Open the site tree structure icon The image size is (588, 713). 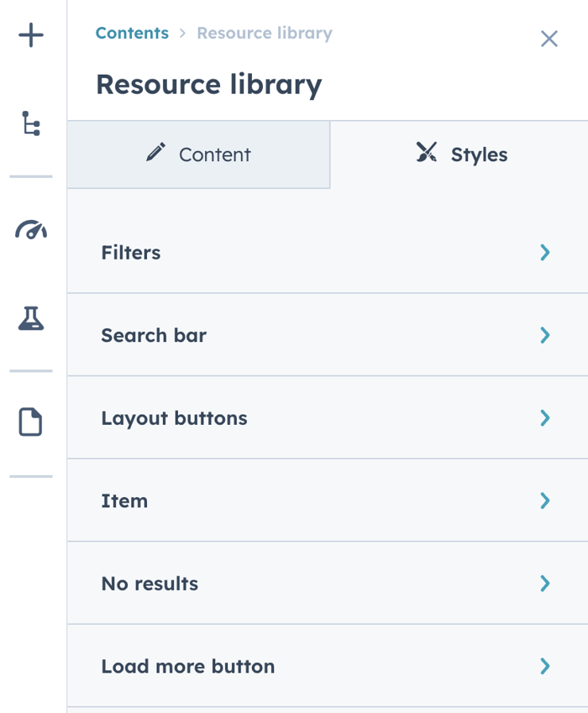30,123
